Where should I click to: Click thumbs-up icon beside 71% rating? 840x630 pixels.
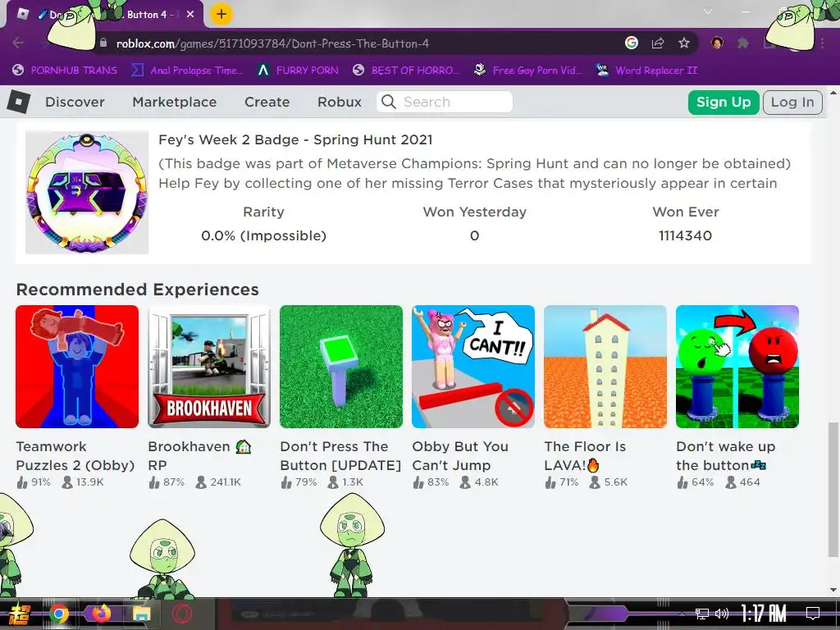pos(550,482)
